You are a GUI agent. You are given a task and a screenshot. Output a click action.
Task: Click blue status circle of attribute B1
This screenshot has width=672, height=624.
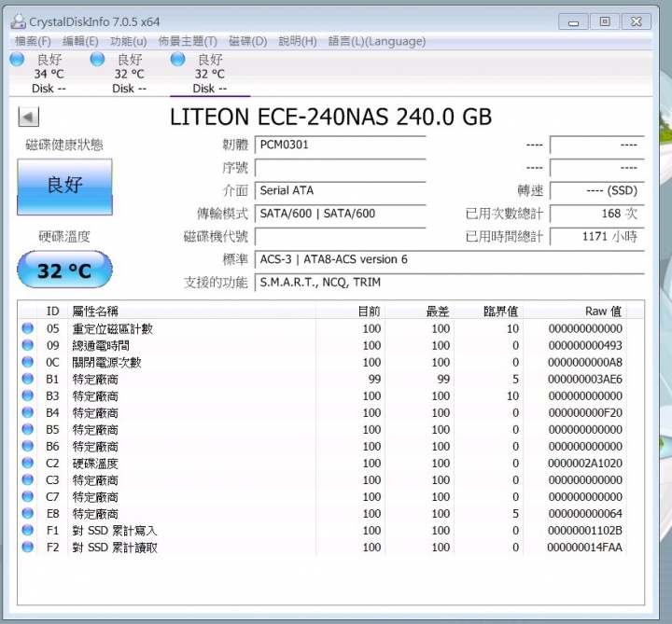27,379
